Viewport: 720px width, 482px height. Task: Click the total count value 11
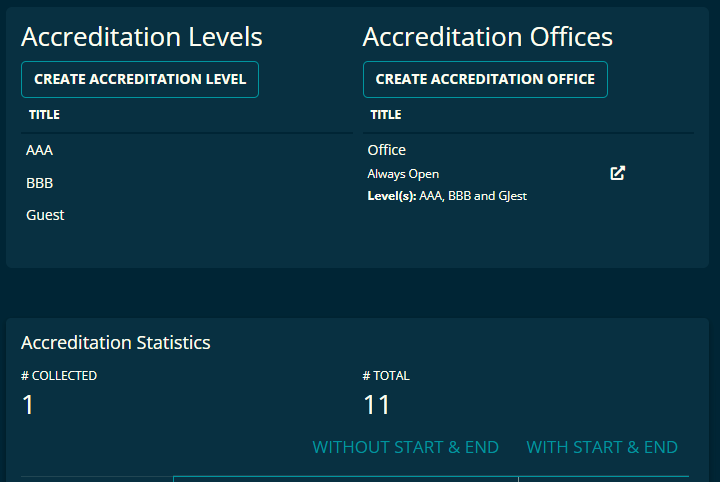(x=377, y=405)
